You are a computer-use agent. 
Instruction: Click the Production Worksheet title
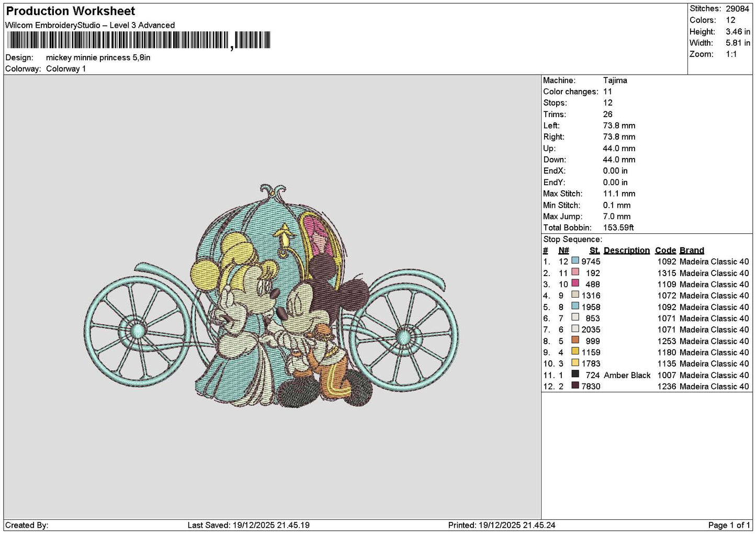click(x=71, y=11)
